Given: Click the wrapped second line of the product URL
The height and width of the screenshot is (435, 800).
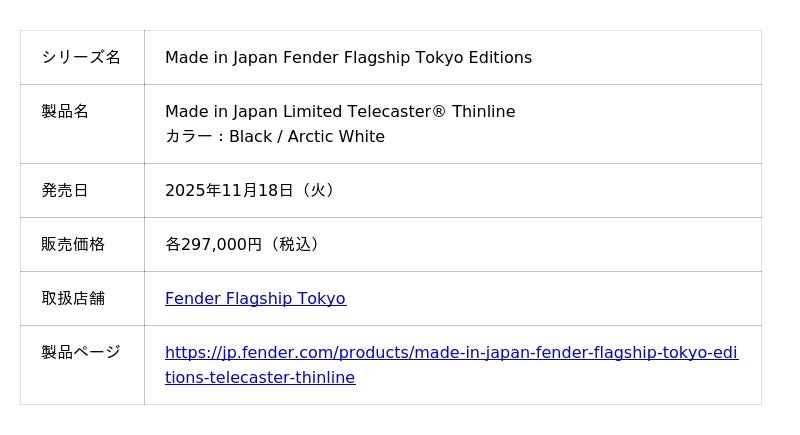Looking at the screenshot, I should point(260,377).
